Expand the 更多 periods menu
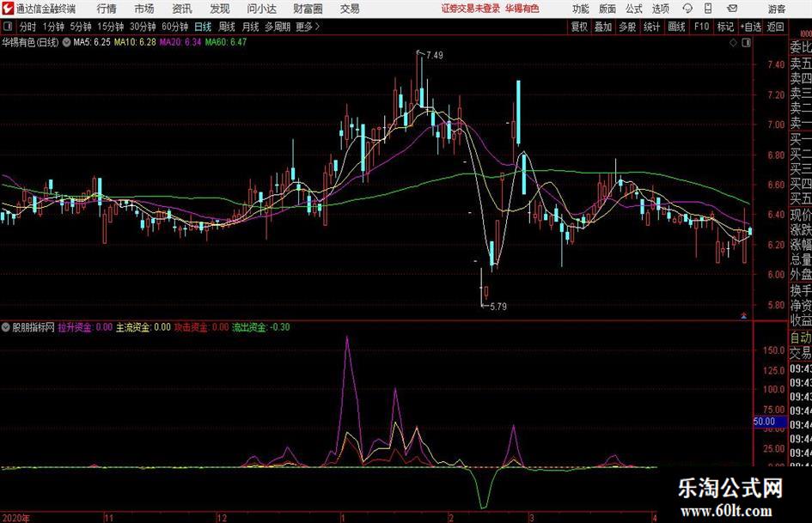This screenshot has height=523, width=812. pyautogui.click(x=308, y=27)
